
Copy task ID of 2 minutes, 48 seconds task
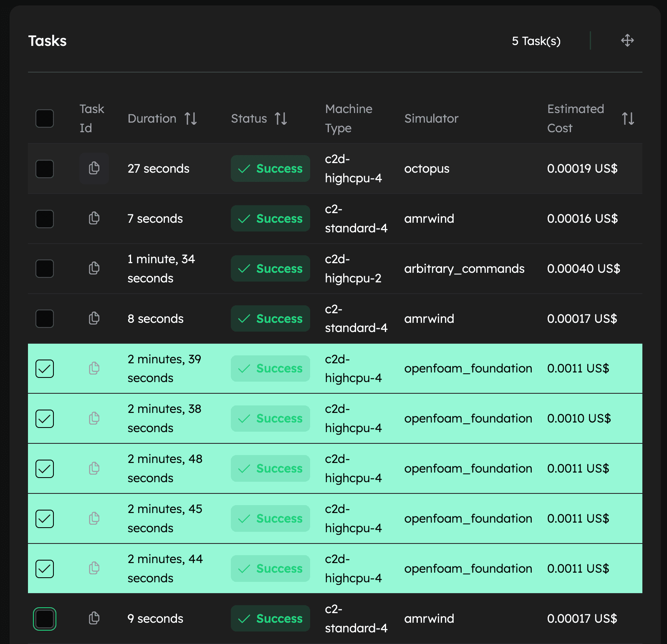coord(94,468)
